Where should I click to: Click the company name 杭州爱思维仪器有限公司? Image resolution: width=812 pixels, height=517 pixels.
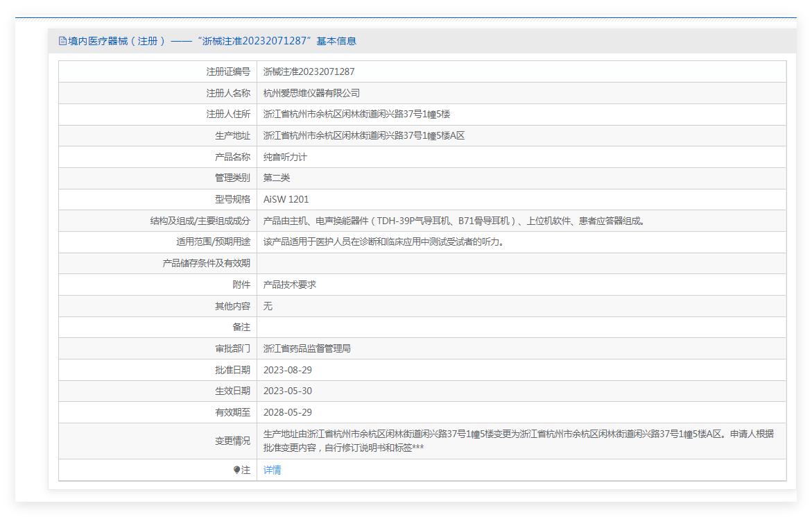click(x=311, y=93)
